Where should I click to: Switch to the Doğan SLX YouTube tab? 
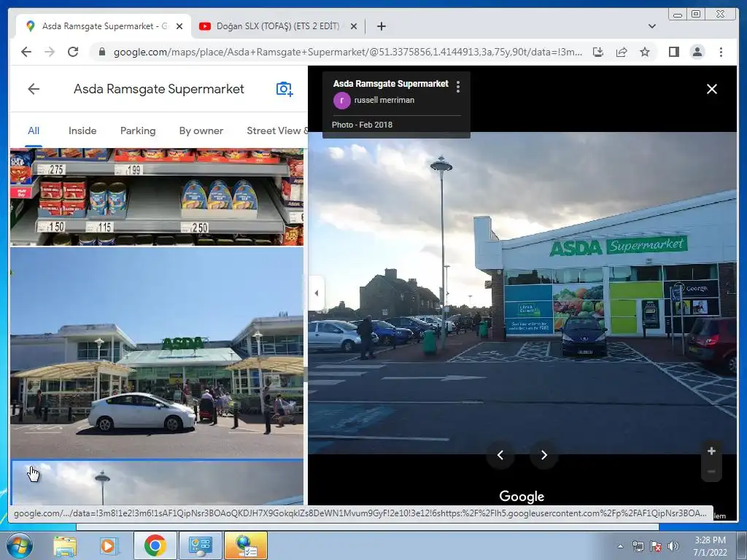[x=277, y=26]
